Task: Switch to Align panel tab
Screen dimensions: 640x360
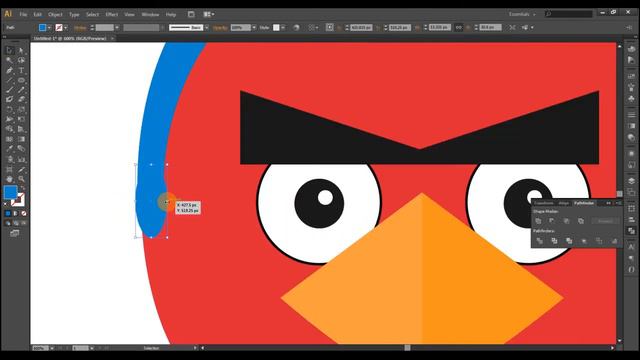Action: tap(564, 203)
